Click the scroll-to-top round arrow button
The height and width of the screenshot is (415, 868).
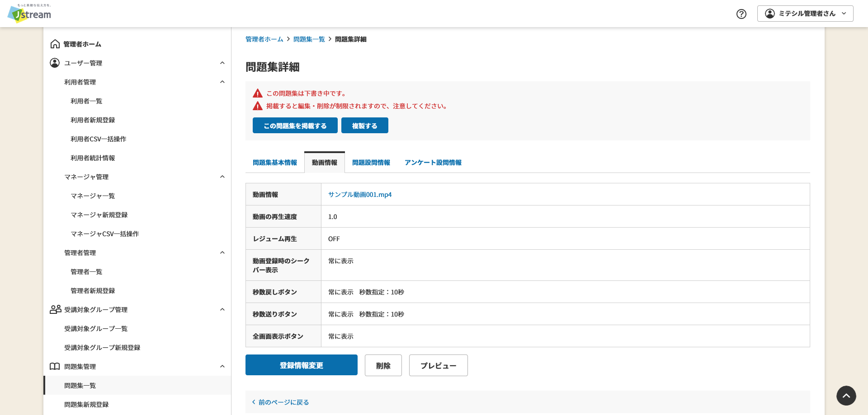click(x=846, y=396)
